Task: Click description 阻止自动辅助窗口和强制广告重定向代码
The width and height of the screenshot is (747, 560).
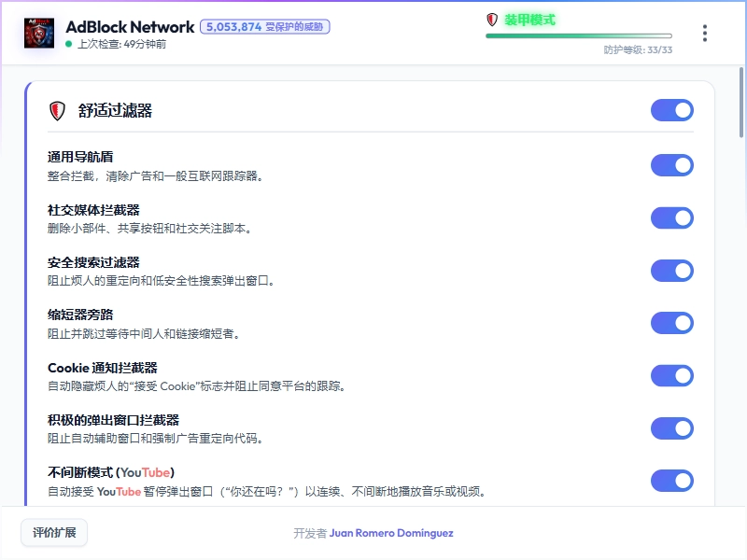Action: (x=155, y=439)
